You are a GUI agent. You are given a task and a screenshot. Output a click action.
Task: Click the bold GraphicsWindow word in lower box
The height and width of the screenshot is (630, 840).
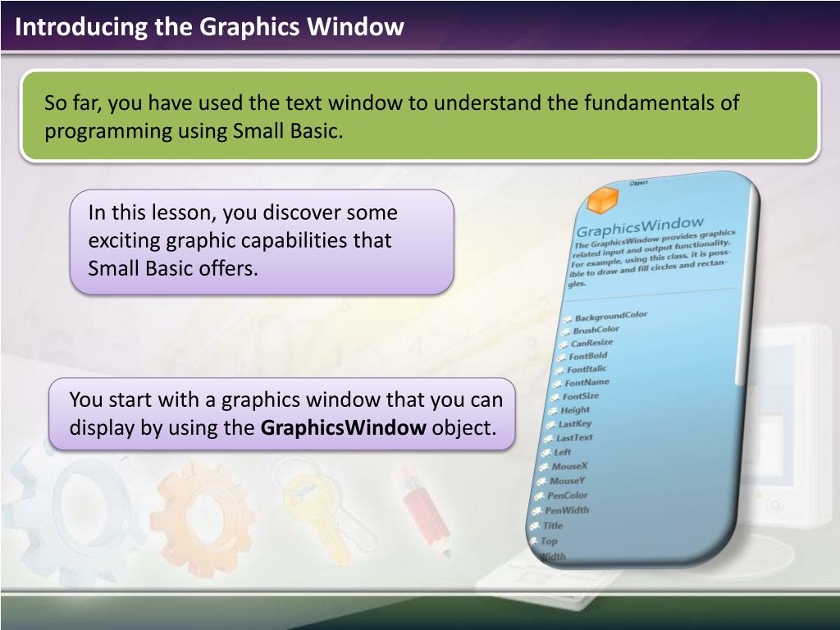point(344,427)
